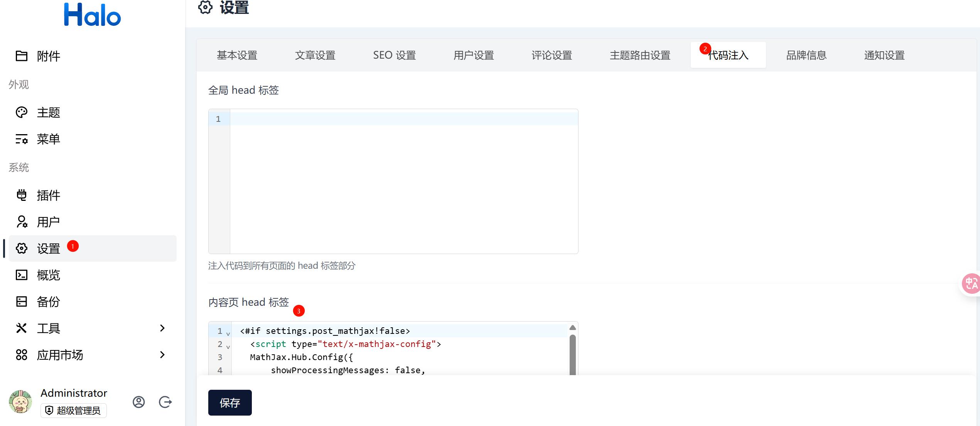Click the logout icon next to Administrator
980x426 pixels.
(165, 402)
